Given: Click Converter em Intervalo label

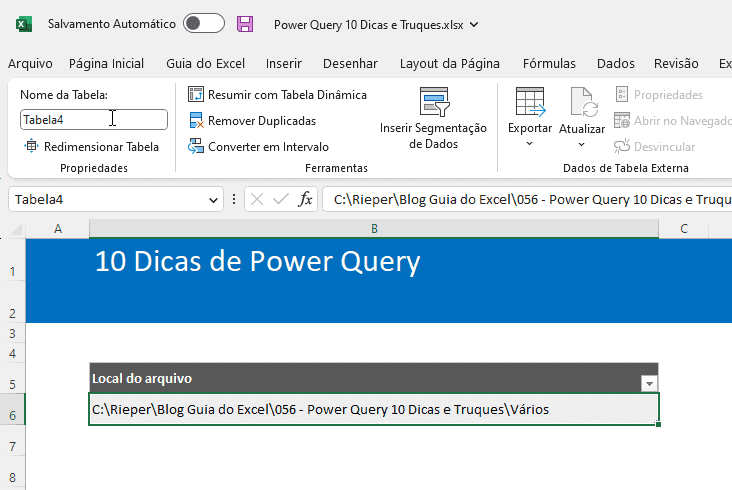Looking at the screenshot, I should point(268,147).
